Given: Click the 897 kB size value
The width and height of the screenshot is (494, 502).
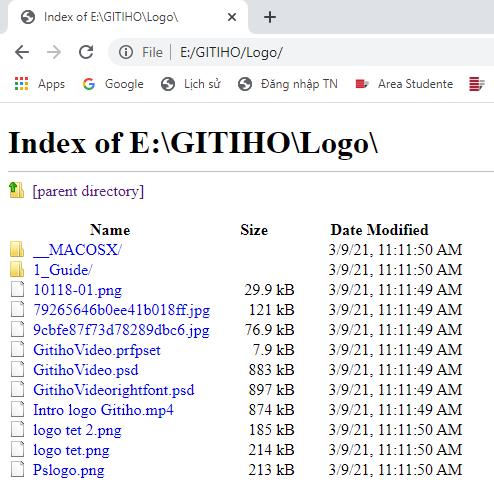Looking at the screenshot, I should (x=272, y=390).
